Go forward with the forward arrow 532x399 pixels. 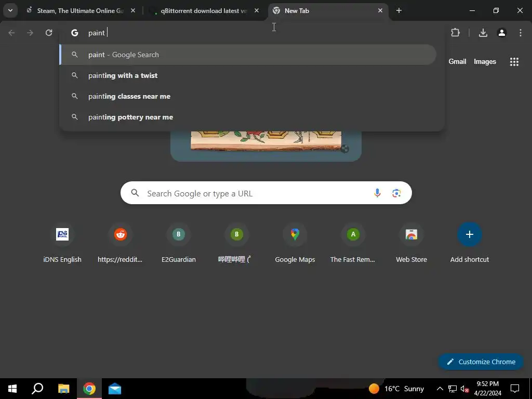[30, 33]
